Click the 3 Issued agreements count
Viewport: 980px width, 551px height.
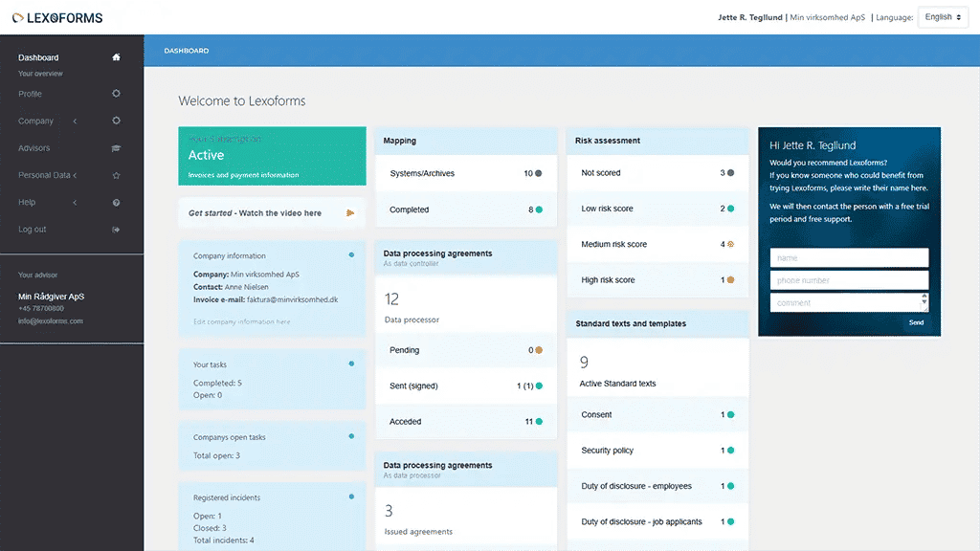point(389,511)
